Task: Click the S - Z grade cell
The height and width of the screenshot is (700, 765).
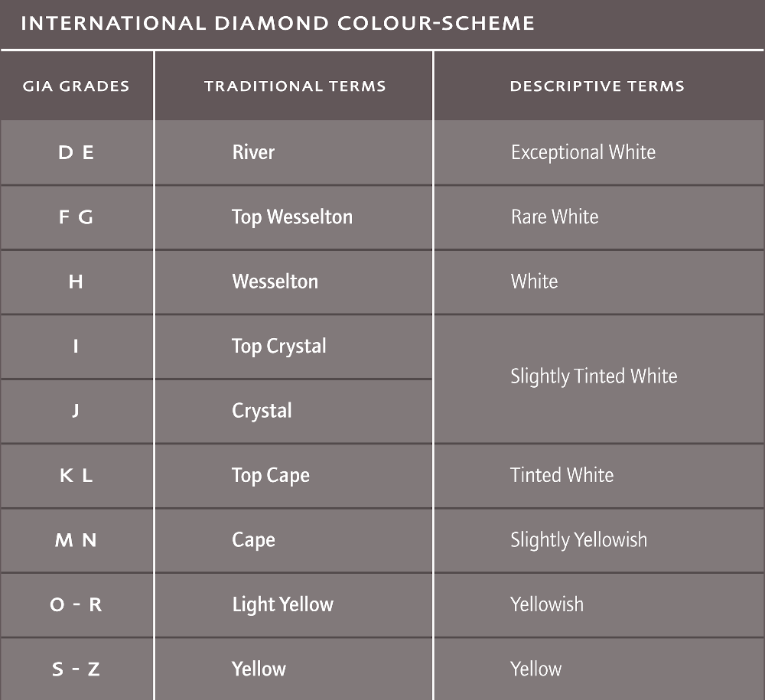Action: click(x=76, y=669)
